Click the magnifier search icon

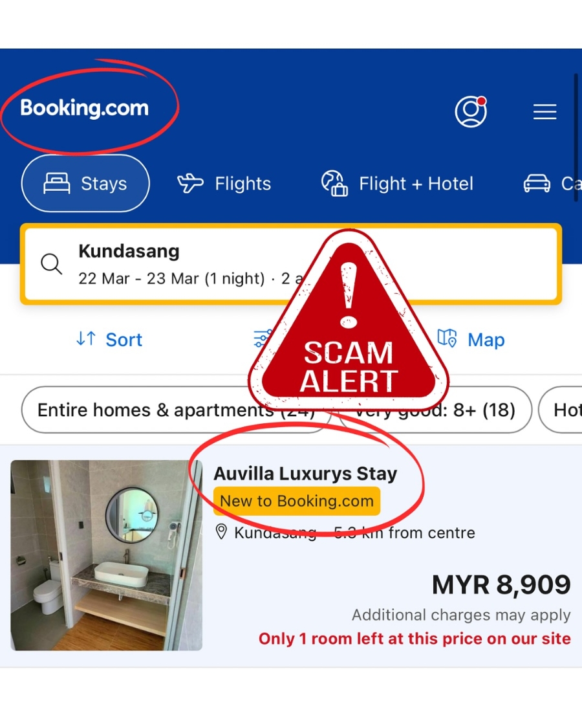[51, 264]
